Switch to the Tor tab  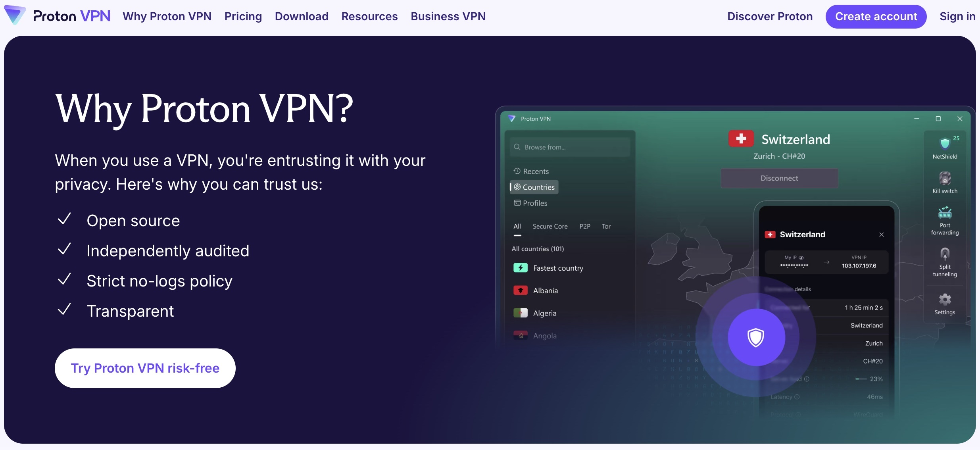606,226
